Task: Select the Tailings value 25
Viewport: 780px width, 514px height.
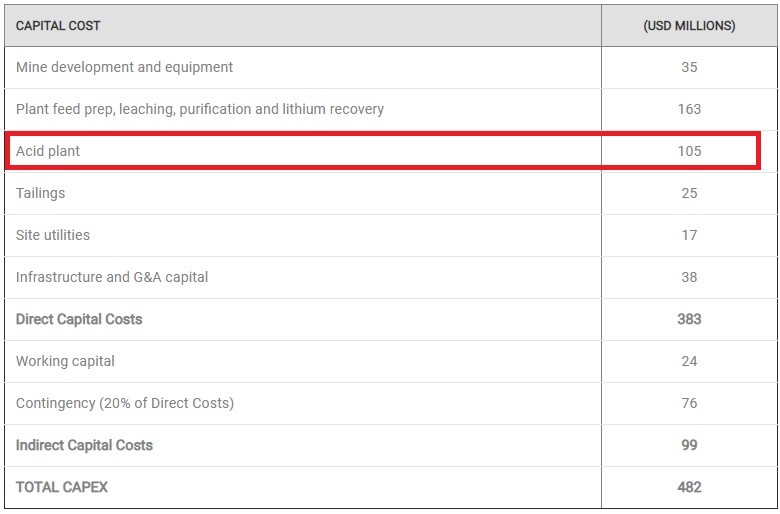Action: [x=689, y=193]
